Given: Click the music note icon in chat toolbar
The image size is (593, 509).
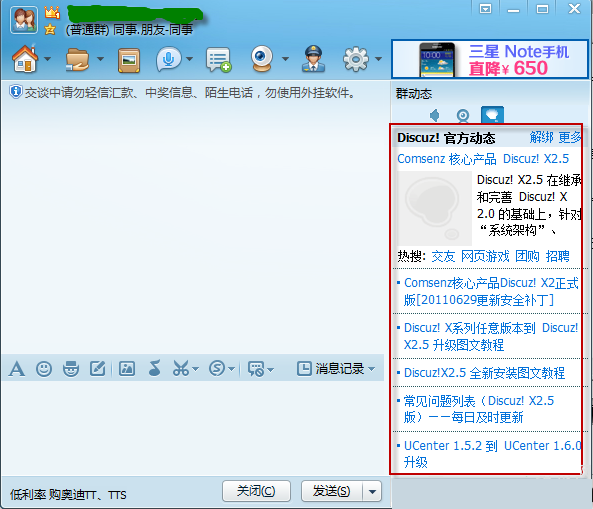Looking at the screenshot, I should click(x=155, y=368).
